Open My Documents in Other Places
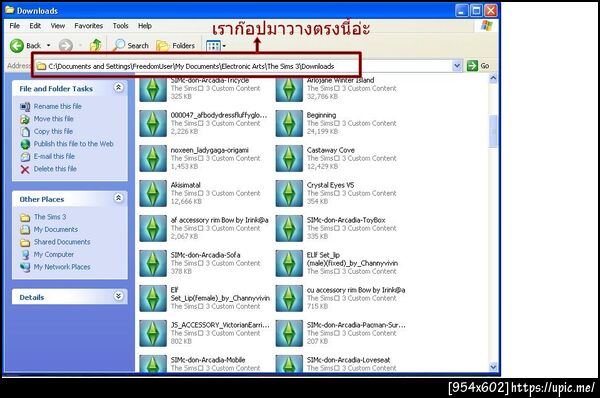The height and width of the screenshot is (398, 600). coord(56,230)
